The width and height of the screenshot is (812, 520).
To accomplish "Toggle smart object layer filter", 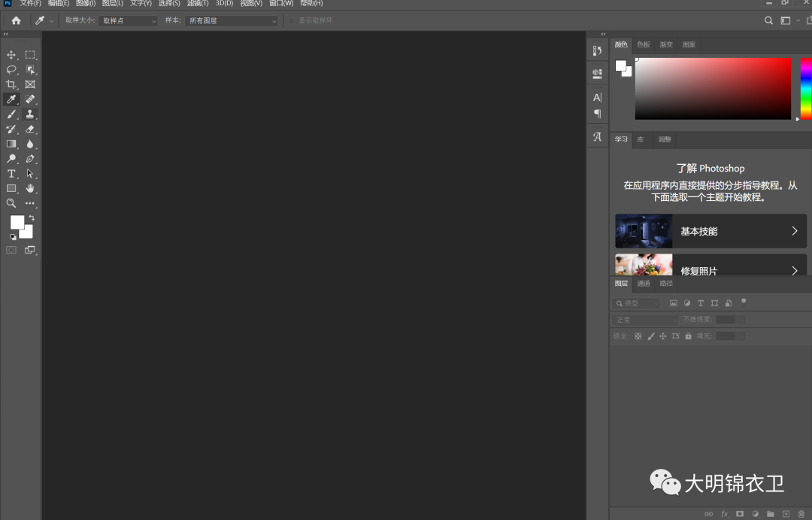I will [x=729, y=303].
